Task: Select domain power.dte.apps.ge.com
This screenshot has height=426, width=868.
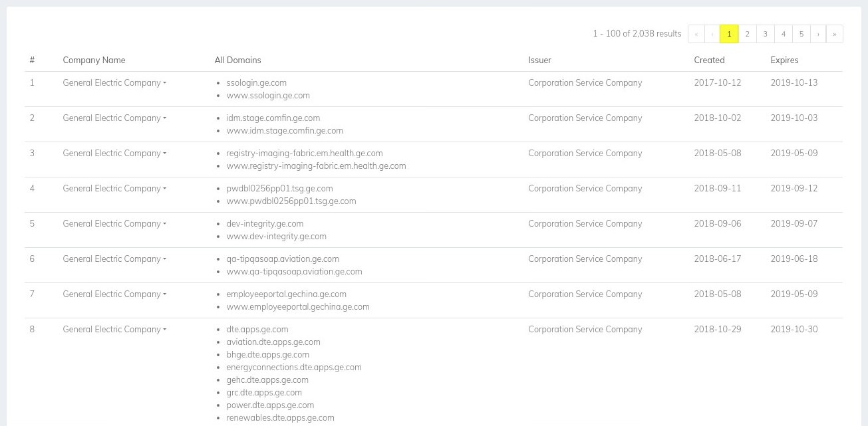Action: coord(270,405)
